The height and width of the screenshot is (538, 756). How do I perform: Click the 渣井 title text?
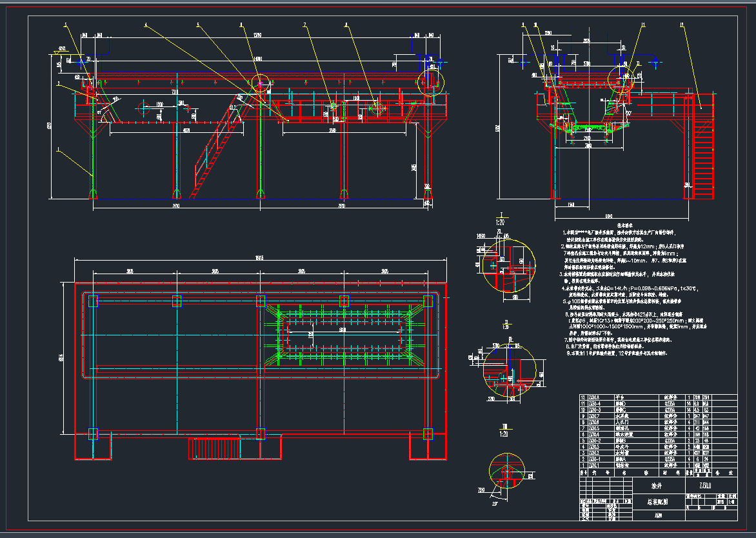coord(655,484)
